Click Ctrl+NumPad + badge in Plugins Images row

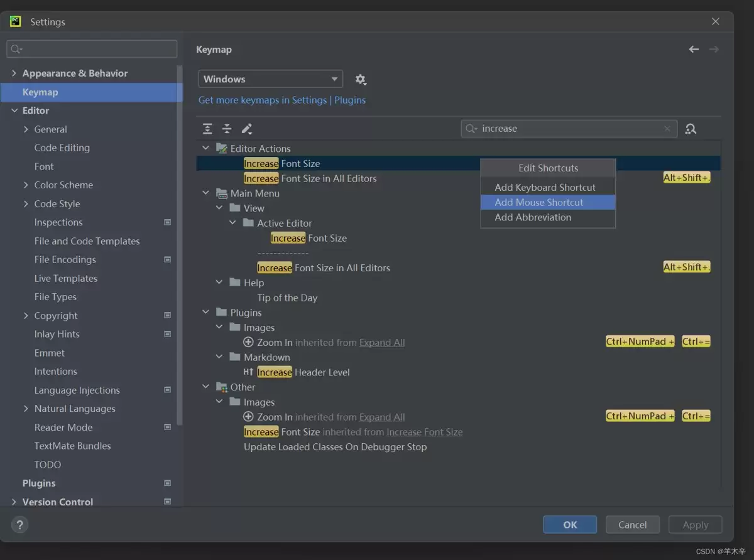[x=640, y=342]
